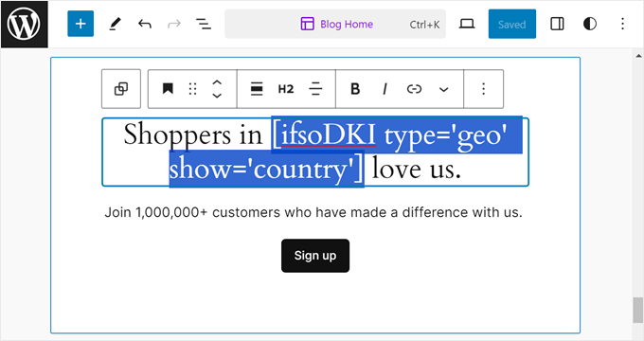Open the Blog Home command palette
This screenshot has width=644, height=341.
[335, 25]
